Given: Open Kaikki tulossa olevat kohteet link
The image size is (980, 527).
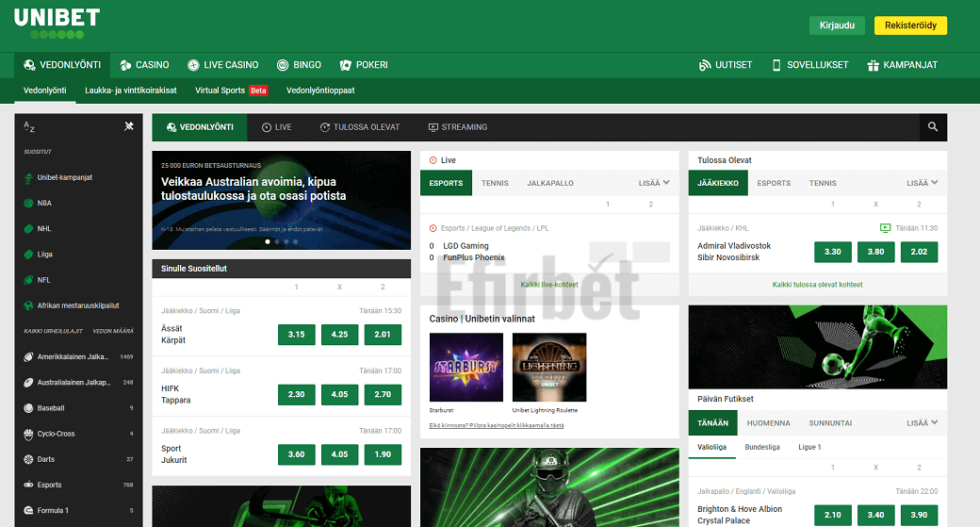Looking at the screenshot, I should click(x=818, y=285).
